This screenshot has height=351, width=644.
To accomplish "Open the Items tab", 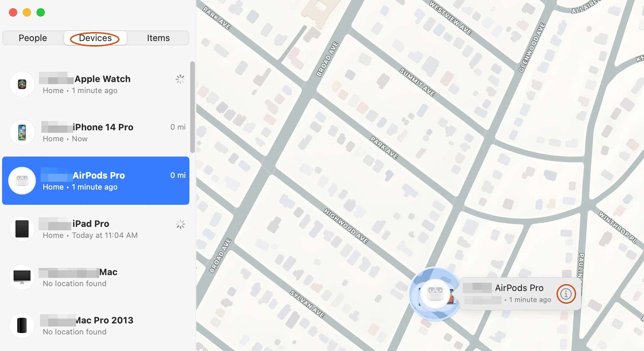I will tap(158, 38).
